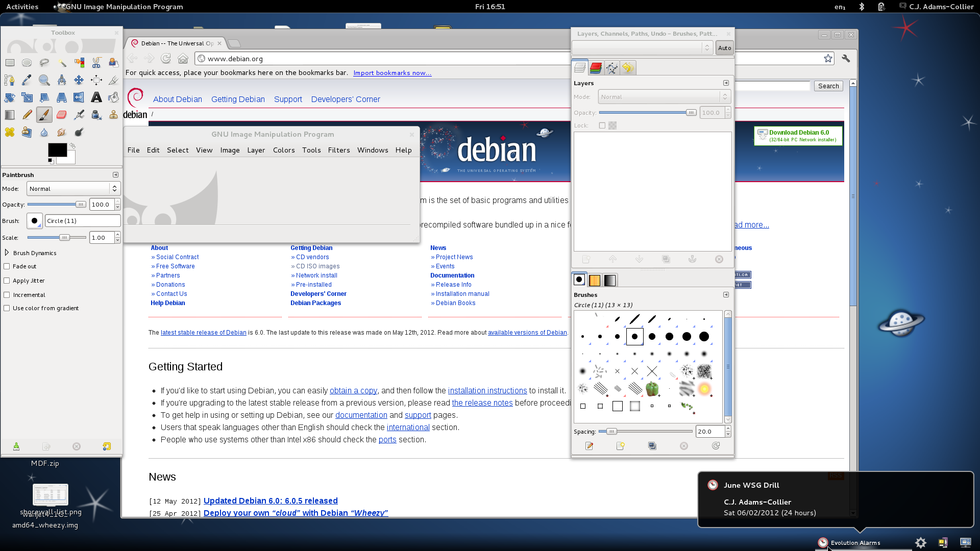Enable the Incremental checkbox
The height and width of the screenshot is (551, 980).
point(7,295)
